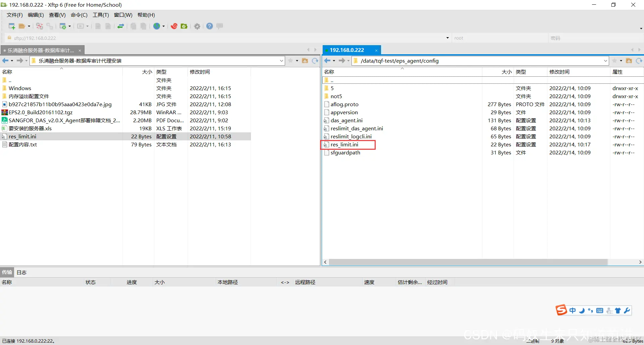644x345 pixels.
Task: Click the green Xftp launcher icon
Action: coord(184,26)
